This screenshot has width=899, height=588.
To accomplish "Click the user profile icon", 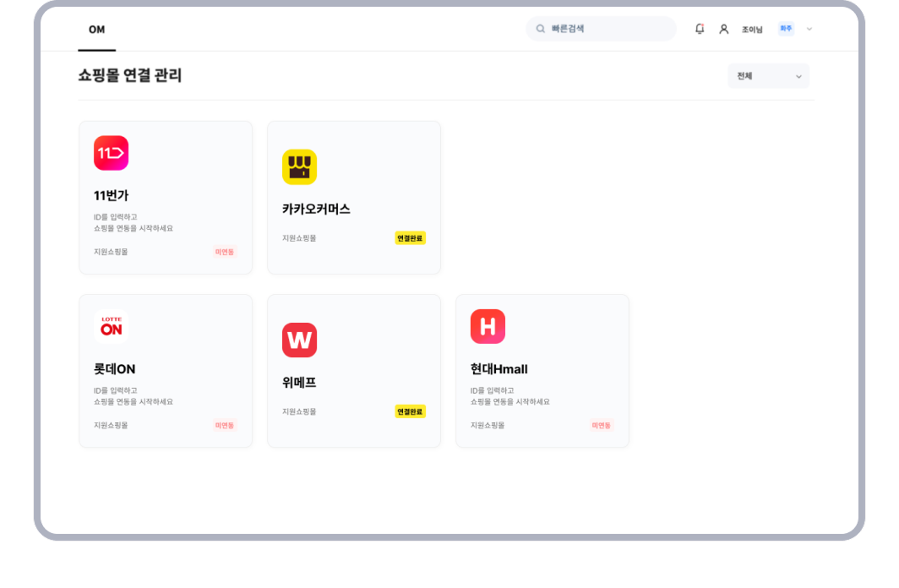I will point(723,29).
